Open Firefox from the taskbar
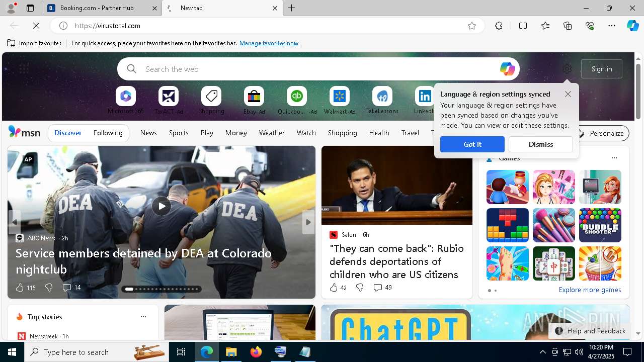Image resolution: width=644 pixels, height=362 pixels. (x=256, y=352)
